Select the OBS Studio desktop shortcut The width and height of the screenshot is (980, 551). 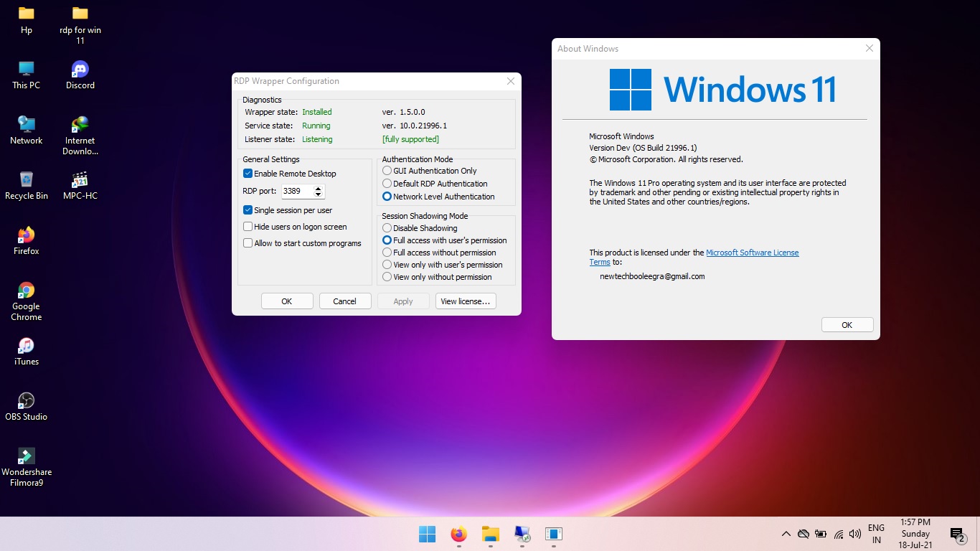click(27, 407)
